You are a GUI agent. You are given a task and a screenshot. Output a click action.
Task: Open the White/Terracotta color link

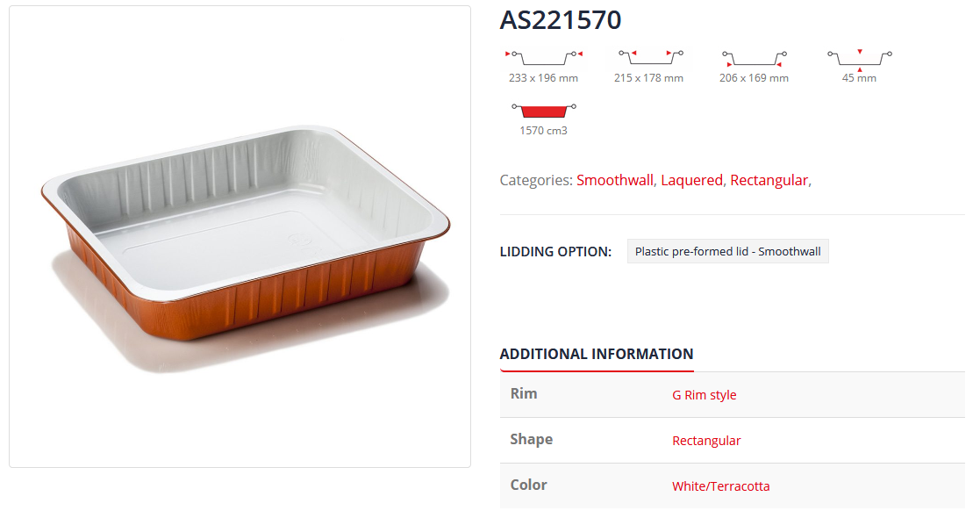[720, 486]
